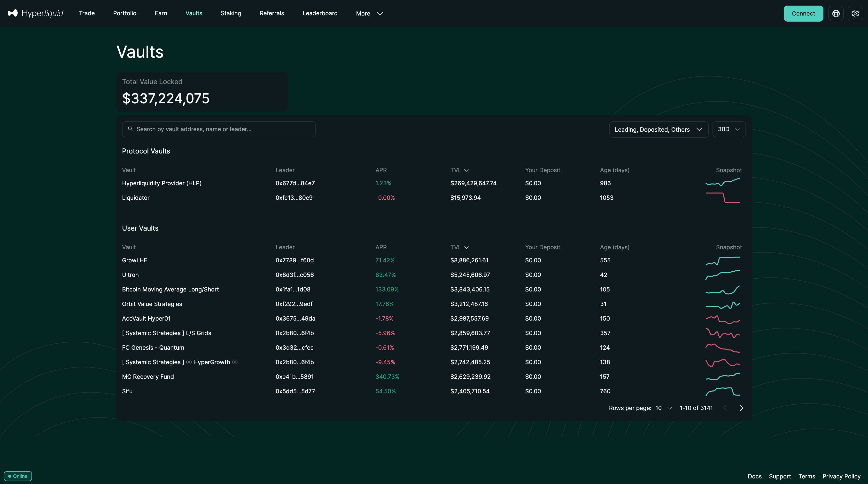Viewport: 868px width, 484px height.
Task: Sort Protocol Vaults by TVL arrow
Action: 466,170
